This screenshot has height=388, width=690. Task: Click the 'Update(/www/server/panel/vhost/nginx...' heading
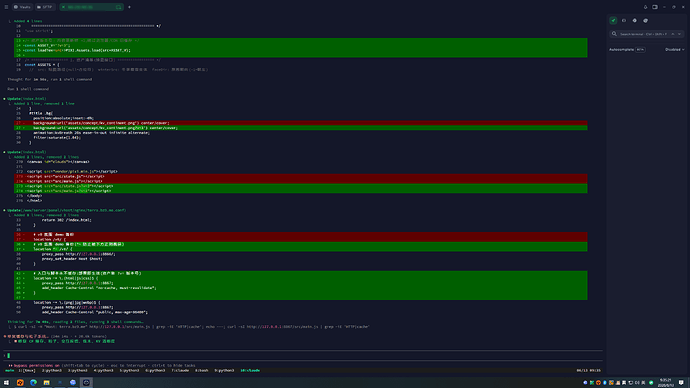click(x=66, y=210)
